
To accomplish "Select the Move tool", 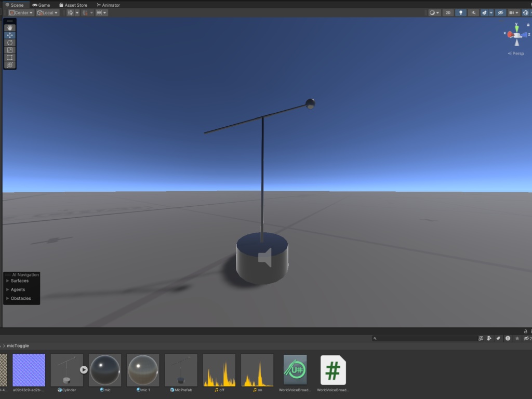I will 9,35.
